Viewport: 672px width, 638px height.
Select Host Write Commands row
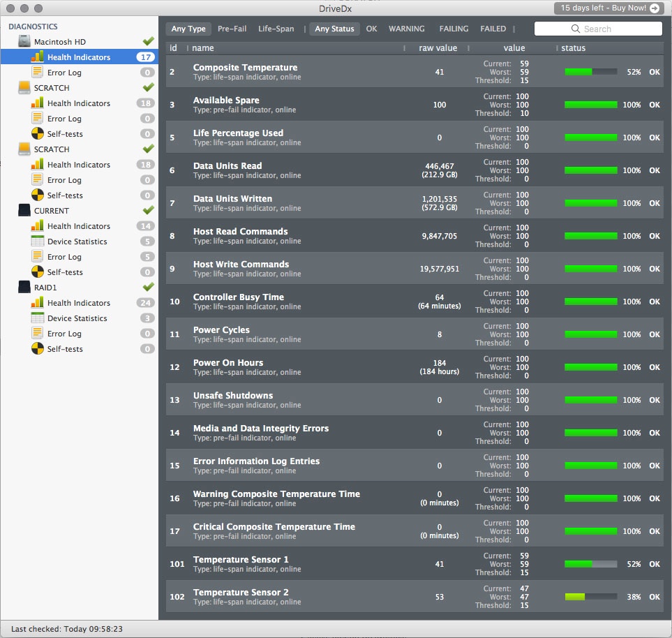click(x=415, y=269)
